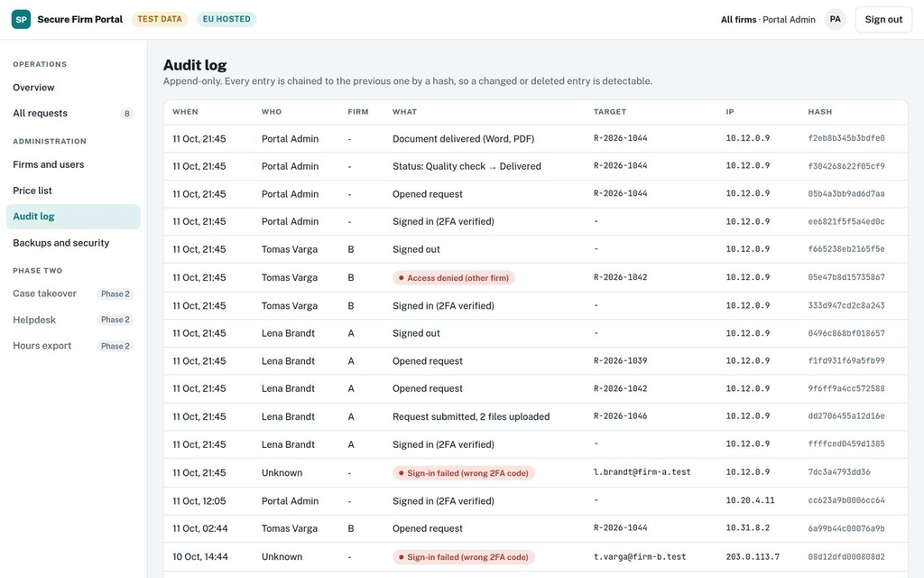Click the WHEN column header
The height and width of the screenshot is (578, 924).
[185, 111]
